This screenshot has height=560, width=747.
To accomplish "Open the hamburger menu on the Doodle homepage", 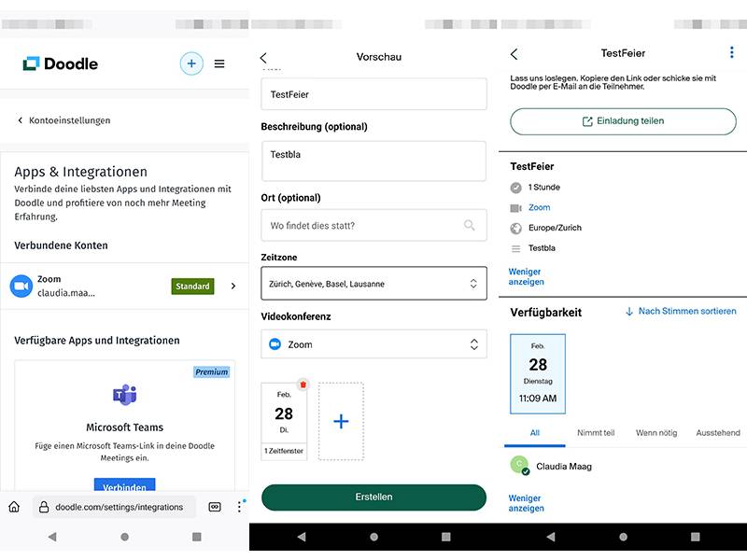I will (x=219, y=63).
